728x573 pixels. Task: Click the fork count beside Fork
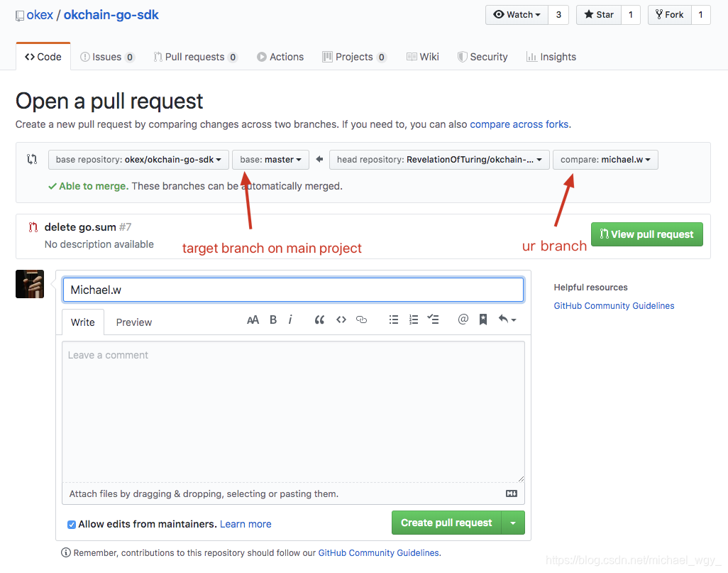pyautogui.click(x=700, y=15)
